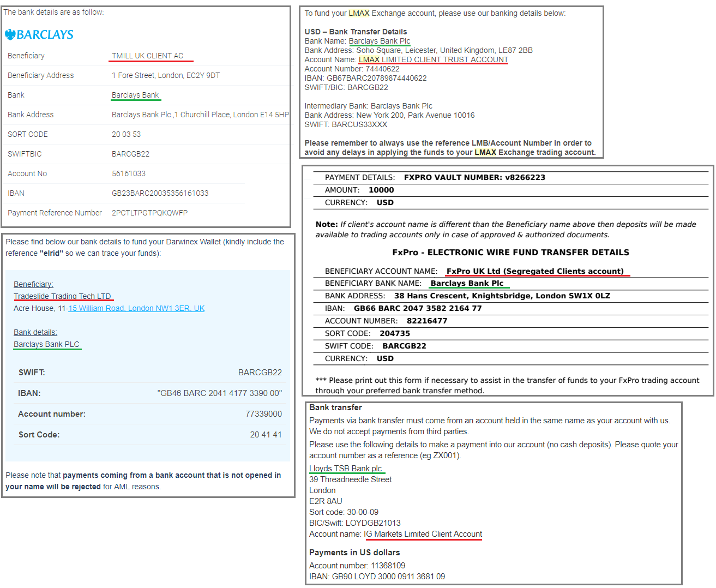Select the underlined Beneficiary: label
The height and width of the screenshot is (588, 716).
[x=33, y=284]
